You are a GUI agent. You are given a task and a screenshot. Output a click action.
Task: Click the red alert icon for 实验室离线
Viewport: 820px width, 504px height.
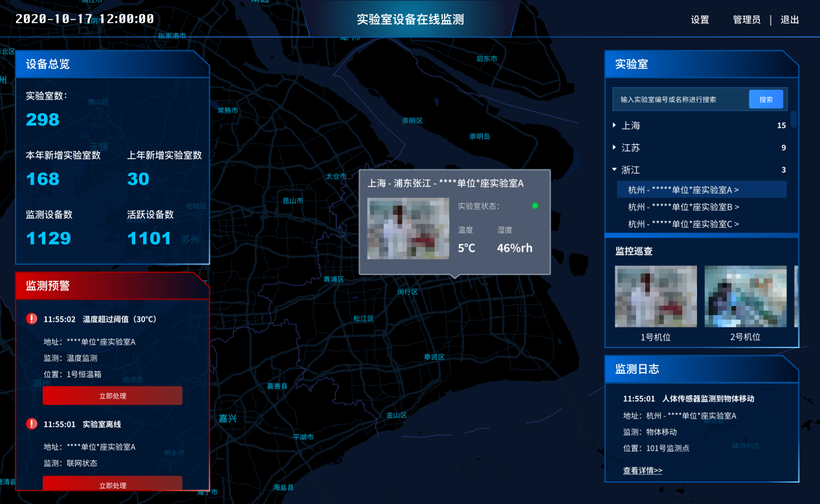point(32,424)
